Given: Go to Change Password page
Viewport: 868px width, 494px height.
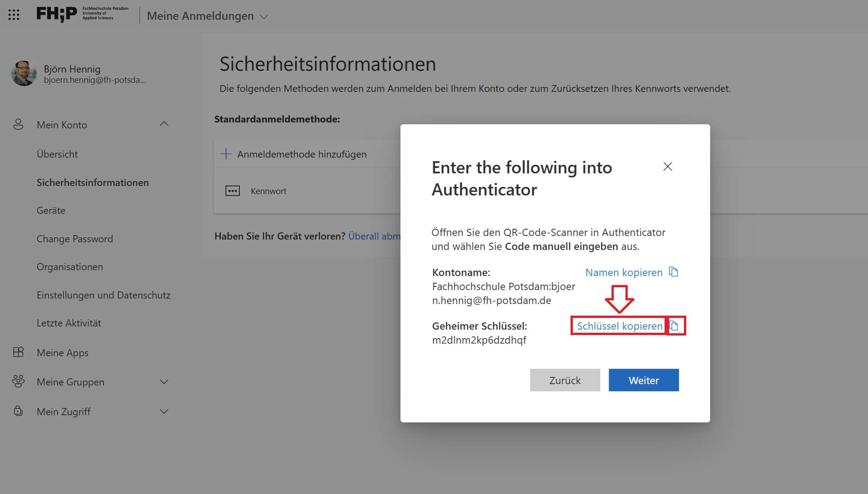Looking at the screenshot, I should [x=75, y=239].
